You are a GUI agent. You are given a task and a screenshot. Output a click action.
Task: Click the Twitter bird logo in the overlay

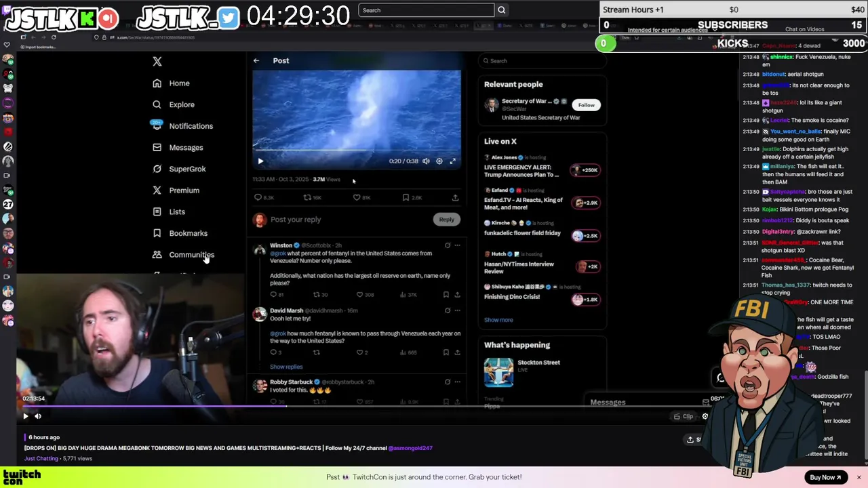tap(229, 19)
